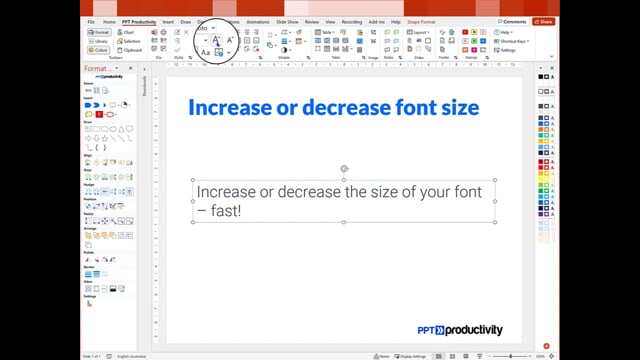This screenshot has width=640, height=360.
Task: Click the Settings icon in the ribbon
Action: pos(504,50)
